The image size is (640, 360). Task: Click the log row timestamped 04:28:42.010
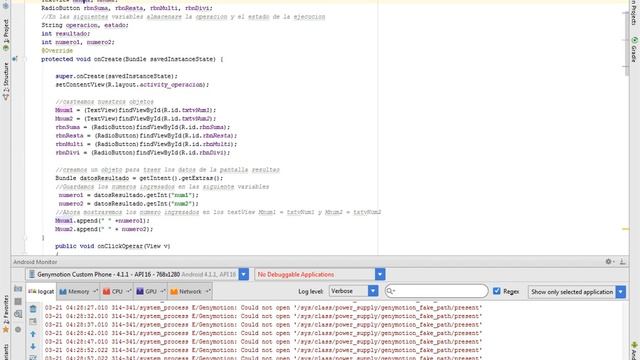[263, 333]
